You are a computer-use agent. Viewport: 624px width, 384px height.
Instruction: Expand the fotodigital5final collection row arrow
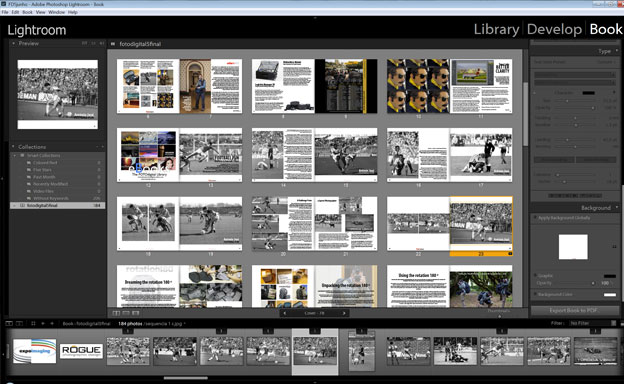coord(14,206)
